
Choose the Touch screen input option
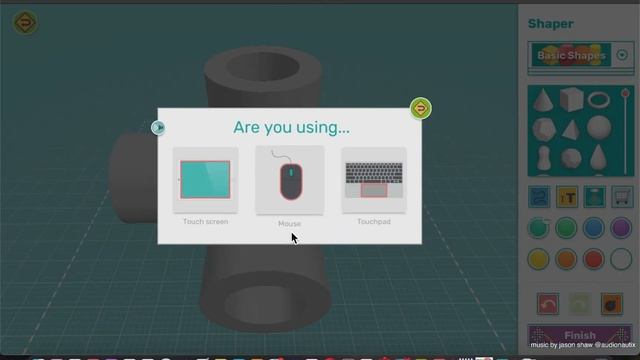click(205, 180)
